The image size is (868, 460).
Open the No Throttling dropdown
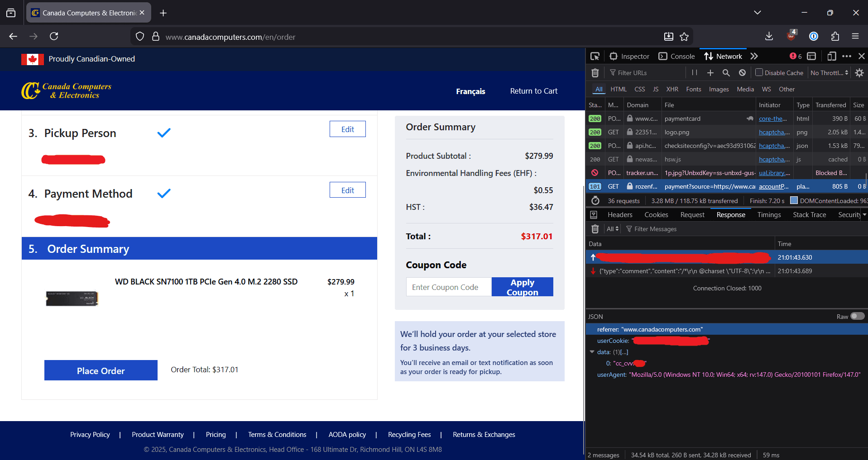[x=829, y=73]
